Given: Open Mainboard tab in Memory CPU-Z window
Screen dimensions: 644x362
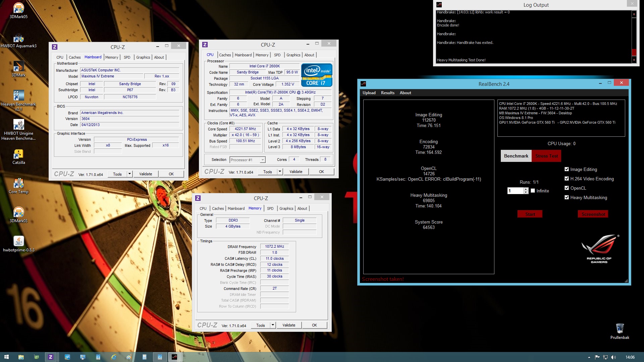Looking at the screenshot, I should (236, 208).
